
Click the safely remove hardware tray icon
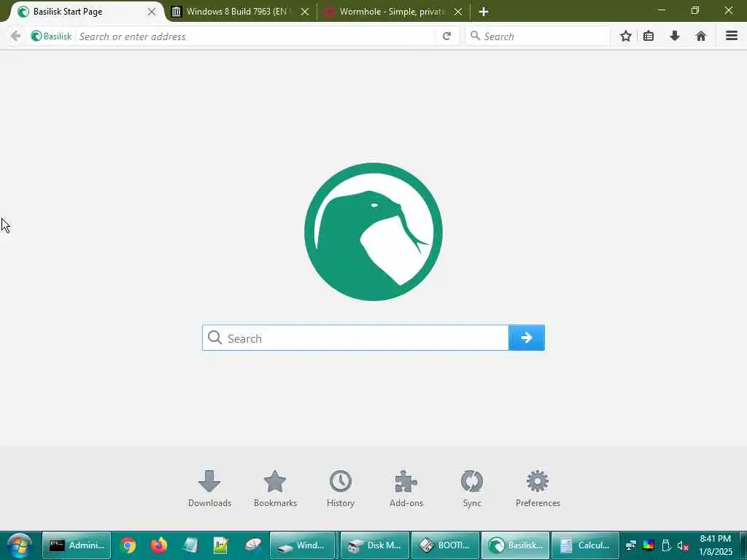pyautogui.click(x=666, y=545)
